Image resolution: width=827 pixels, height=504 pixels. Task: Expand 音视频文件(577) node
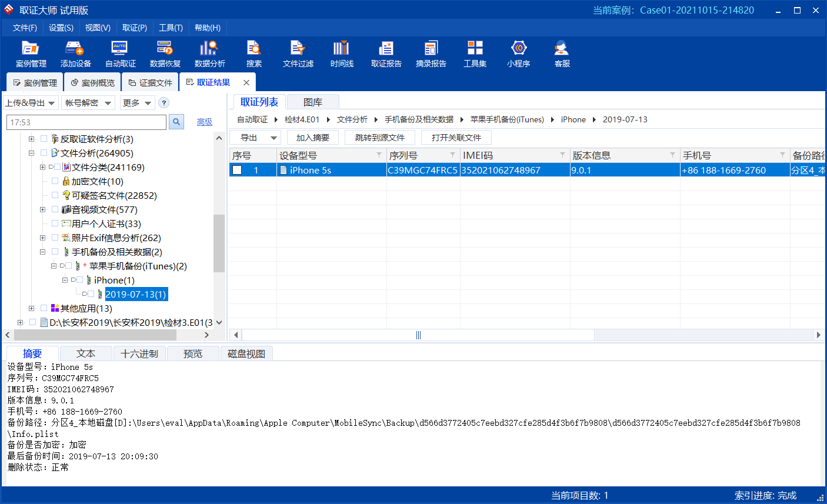pos(42,210)
